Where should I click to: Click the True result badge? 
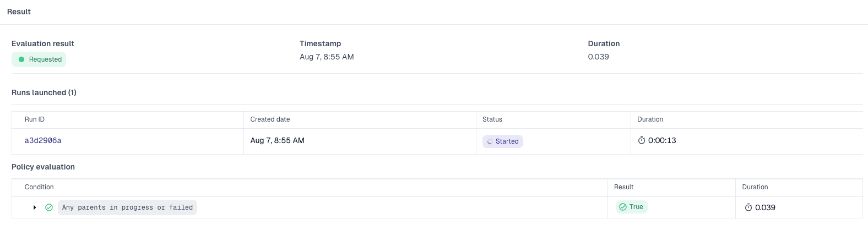(632, 207)
